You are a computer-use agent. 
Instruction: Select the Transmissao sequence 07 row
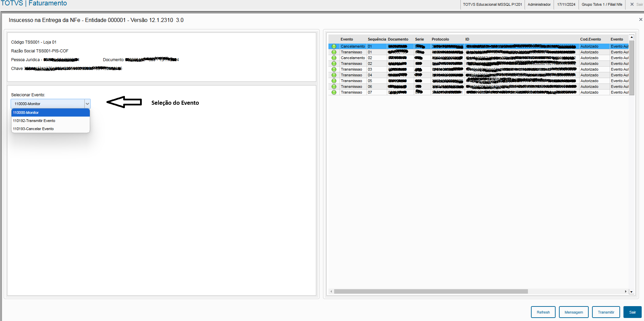point(478,92)
